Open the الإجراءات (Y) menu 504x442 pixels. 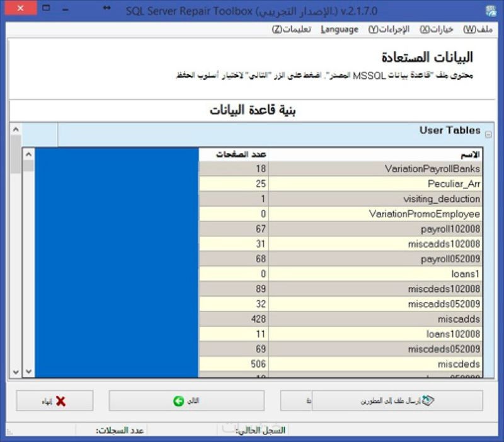[x=389, y=29]
